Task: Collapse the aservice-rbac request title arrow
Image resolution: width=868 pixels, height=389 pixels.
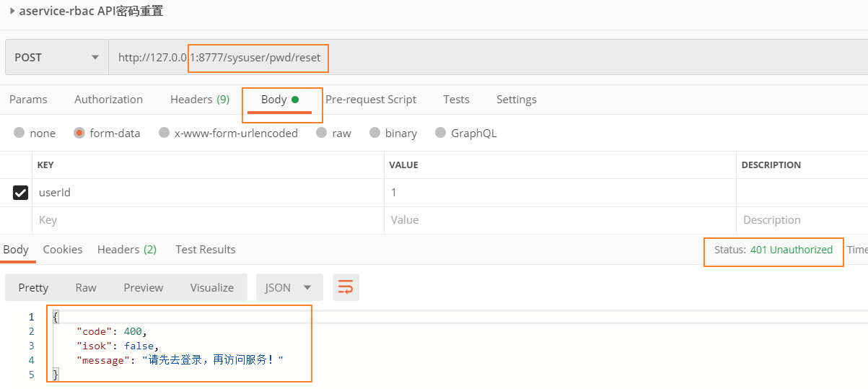Action: [x=12, y=11]
